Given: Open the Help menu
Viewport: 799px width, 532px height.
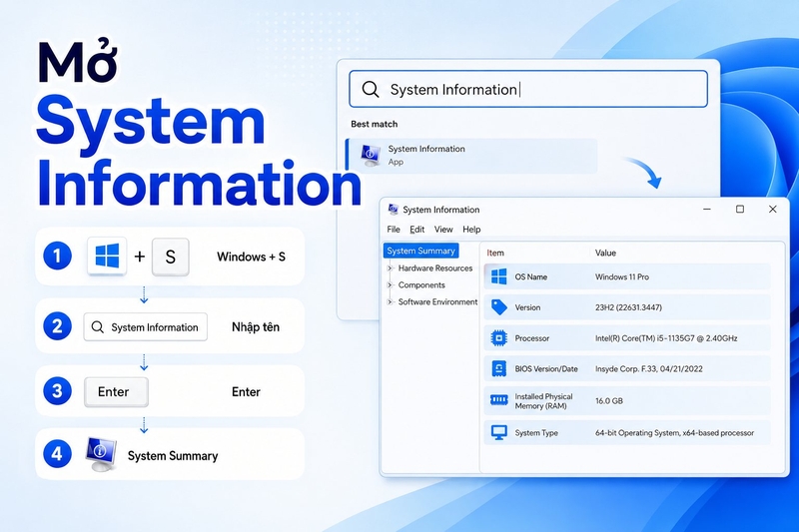Looking at the screenshot, I should tap(471, 230).
